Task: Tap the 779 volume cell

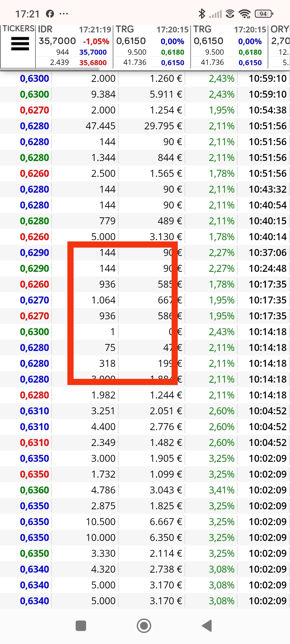Action: [x=107, y=221]
